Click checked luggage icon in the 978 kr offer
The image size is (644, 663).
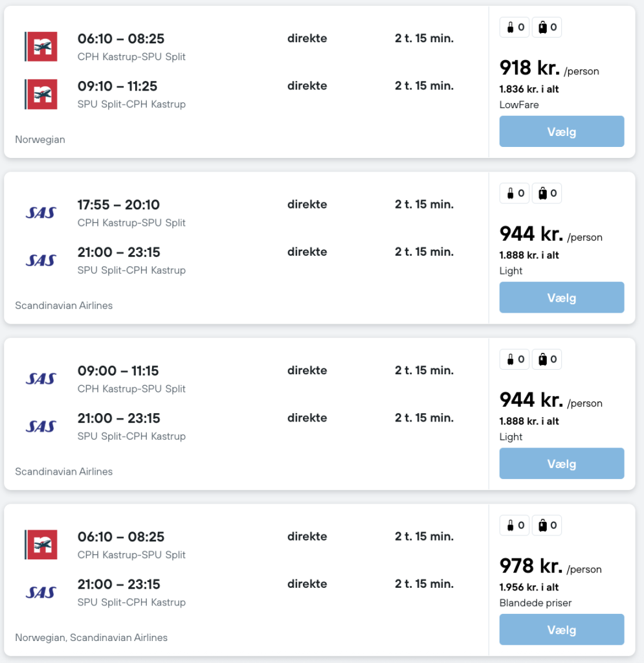[542, 525]
